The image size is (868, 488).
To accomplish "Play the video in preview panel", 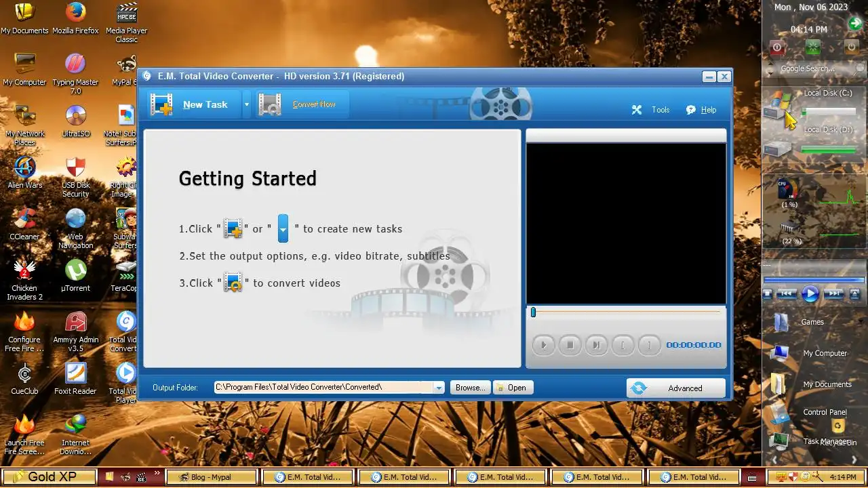I will coord(543,345).
